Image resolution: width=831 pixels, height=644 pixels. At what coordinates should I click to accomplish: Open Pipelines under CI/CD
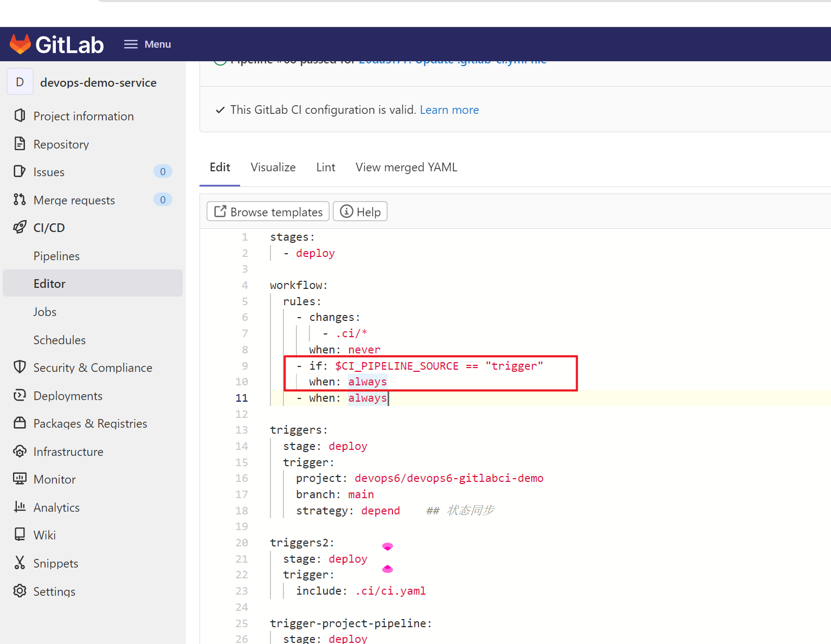56,256
